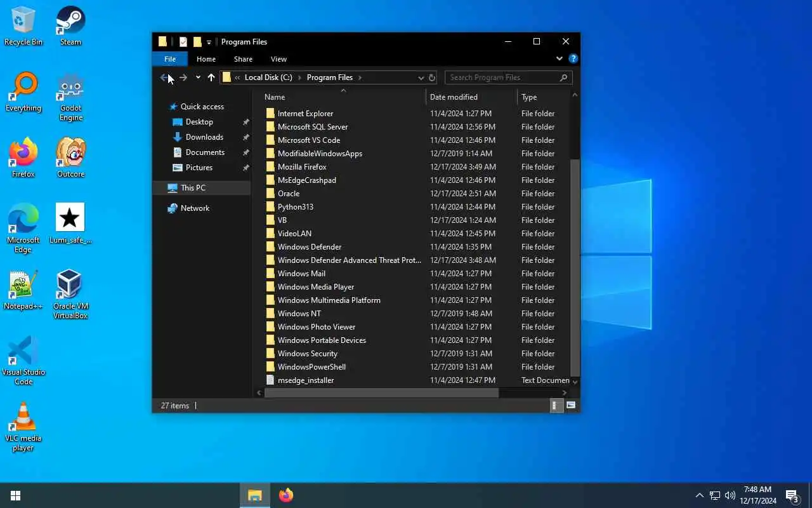
Task: Select the VideoLAN folder icon
Action: 270,234
